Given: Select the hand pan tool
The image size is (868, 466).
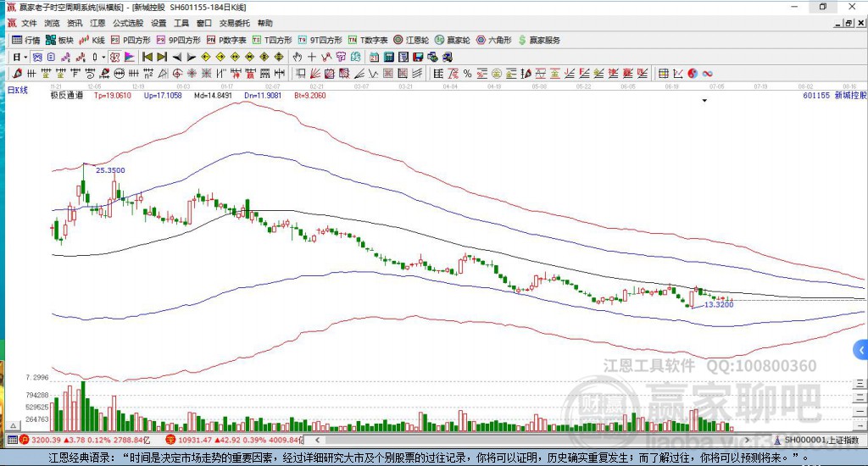Looking at the screenshot, I should coord(298,57).
